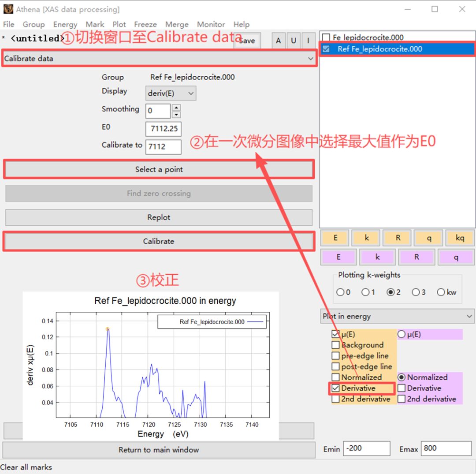
Task: Open the Help menu
Action: 242,24
